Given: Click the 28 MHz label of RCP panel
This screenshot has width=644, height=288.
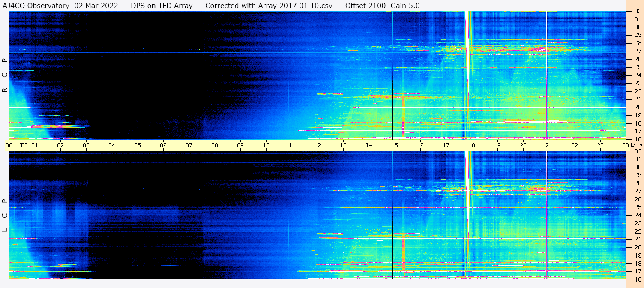Looking at the screenshot, I should [x=637, y=43].
